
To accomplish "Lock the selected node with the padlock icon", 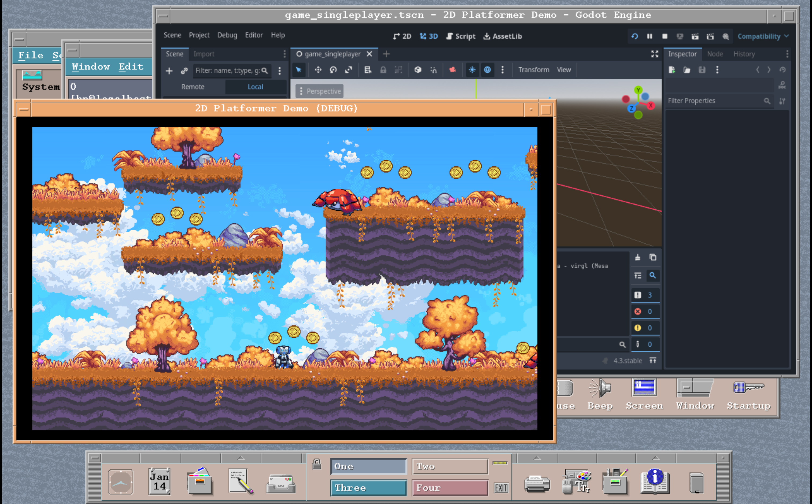I will pyautogui.click(x=383, y=70).
